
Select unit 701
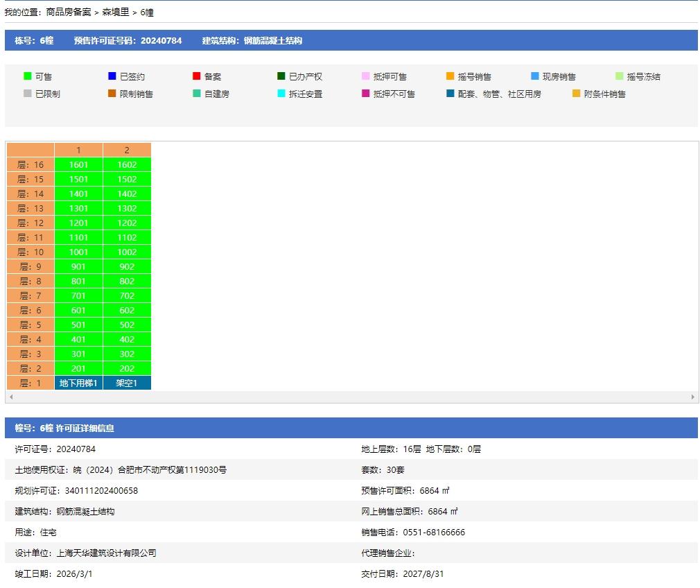point(78,296)
